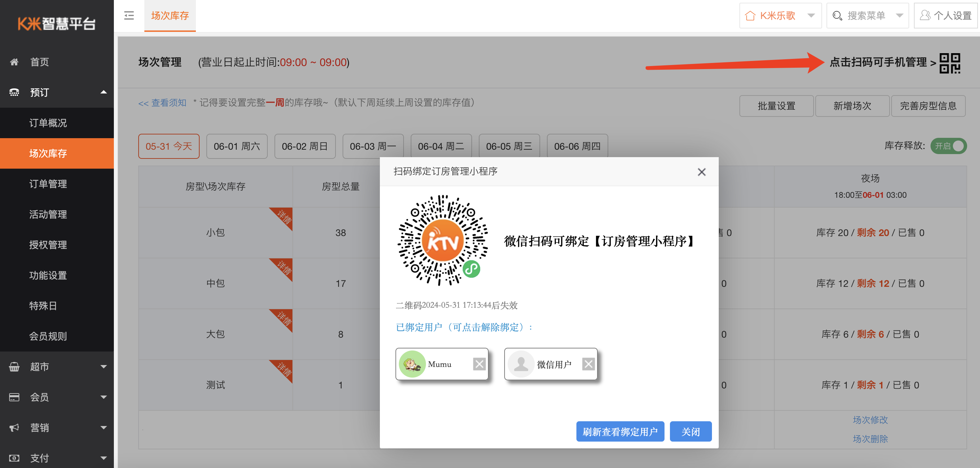Collapse the 预订 menu section
The height and width of the screenshot is (468, 980).
(x=103, y=92)
